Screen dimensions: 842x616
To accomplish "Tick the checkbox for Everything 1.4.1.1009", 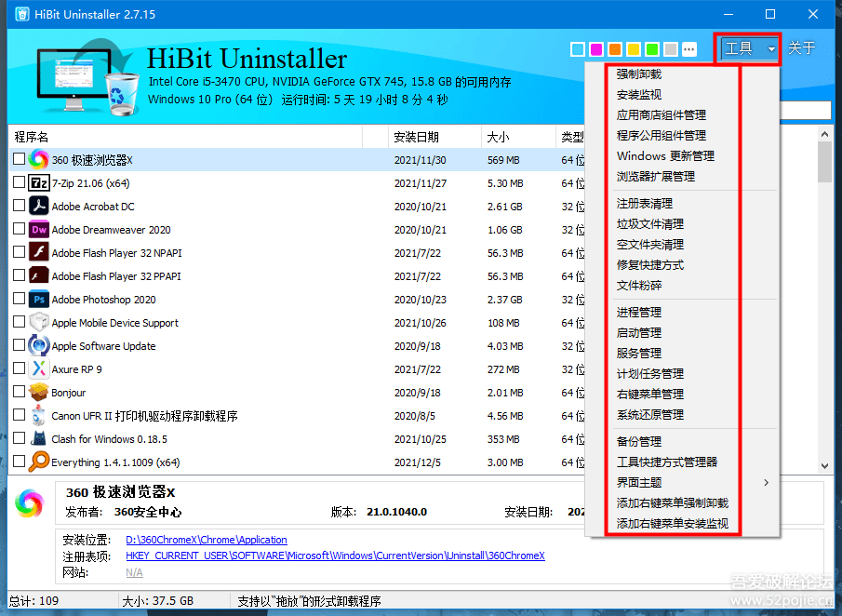I will click(x=19, y=461).
